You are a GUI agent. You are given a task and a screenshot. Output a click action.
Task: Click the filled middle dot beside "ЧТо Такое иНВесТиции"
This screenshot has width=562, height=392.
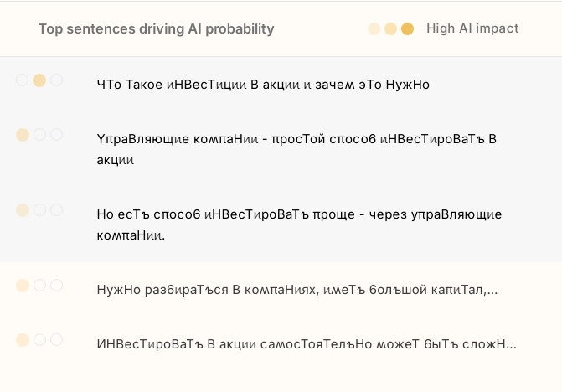39,80
